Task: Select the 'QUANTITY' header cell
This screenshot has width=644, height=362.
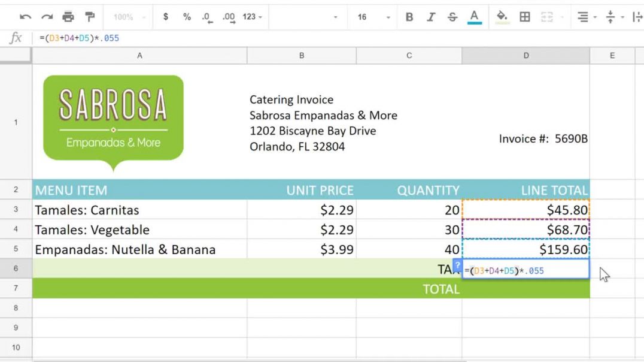Action: coord(409,190)
